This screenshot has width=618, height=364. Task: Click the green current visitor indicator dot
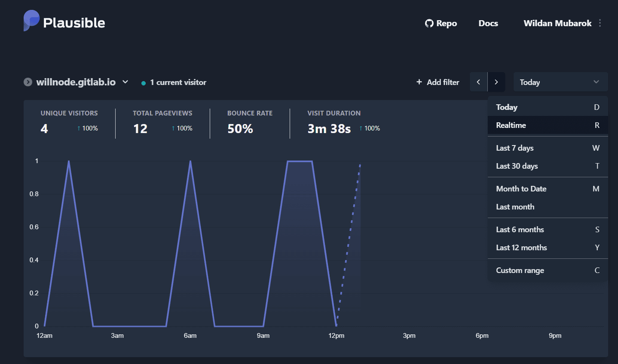point(143,82)
